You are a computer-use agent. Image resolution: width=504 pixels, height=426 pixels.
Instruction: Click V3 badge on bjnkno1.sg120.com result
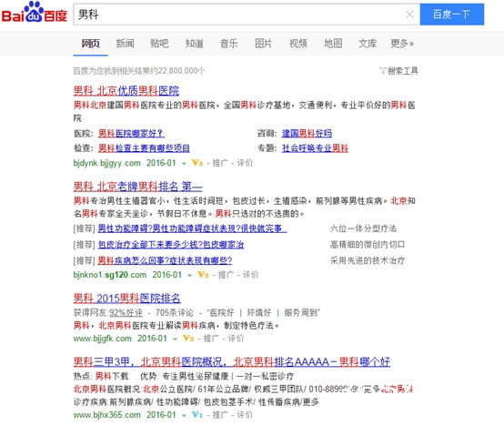[203, 275]
